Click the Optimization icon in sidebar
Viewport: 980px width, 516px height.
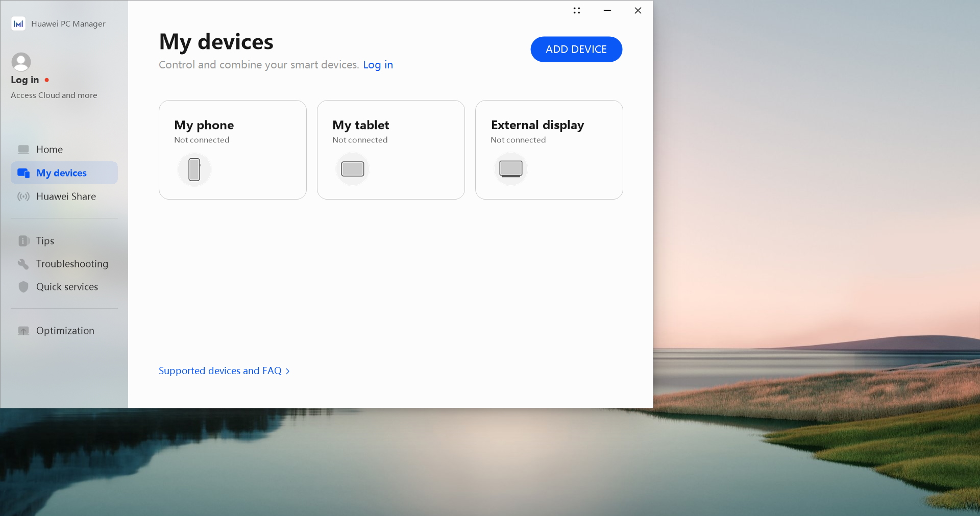(23, 331)
